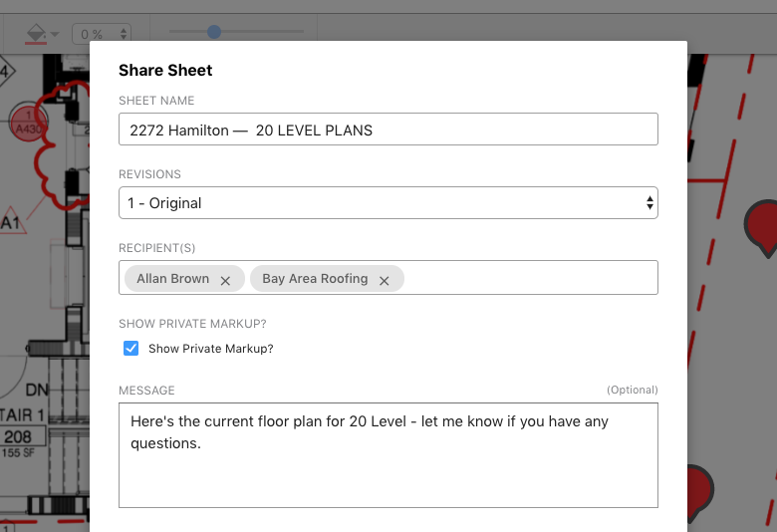Click the red location pin at upper right
The image size is (777, 532).
coord(762,223)
